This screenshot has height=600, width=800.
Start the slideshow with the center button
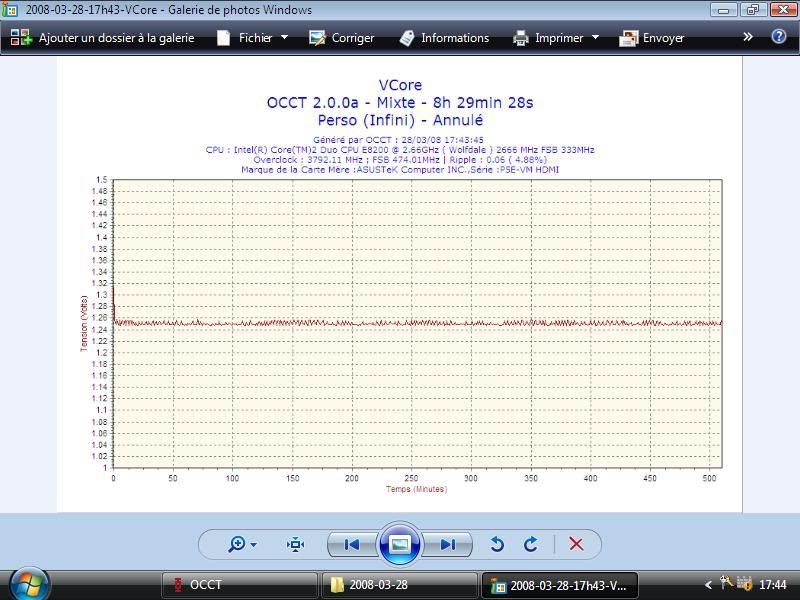coord(399,544)
